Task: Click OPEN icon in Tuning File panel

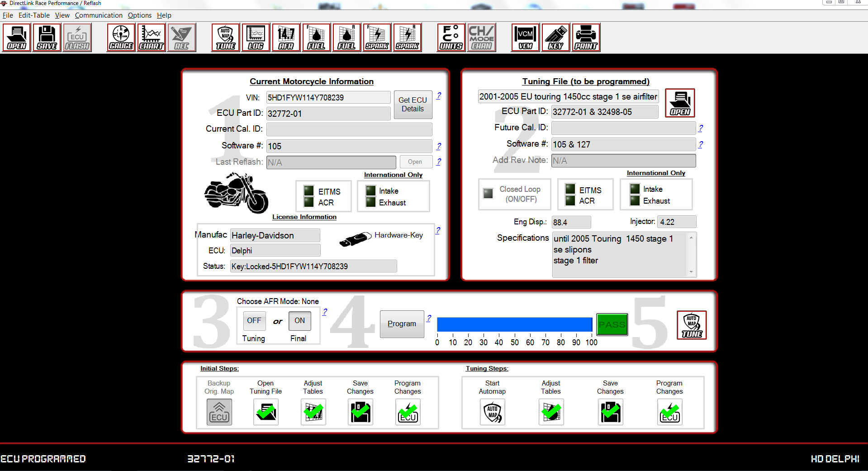Action: coord(680,103)
